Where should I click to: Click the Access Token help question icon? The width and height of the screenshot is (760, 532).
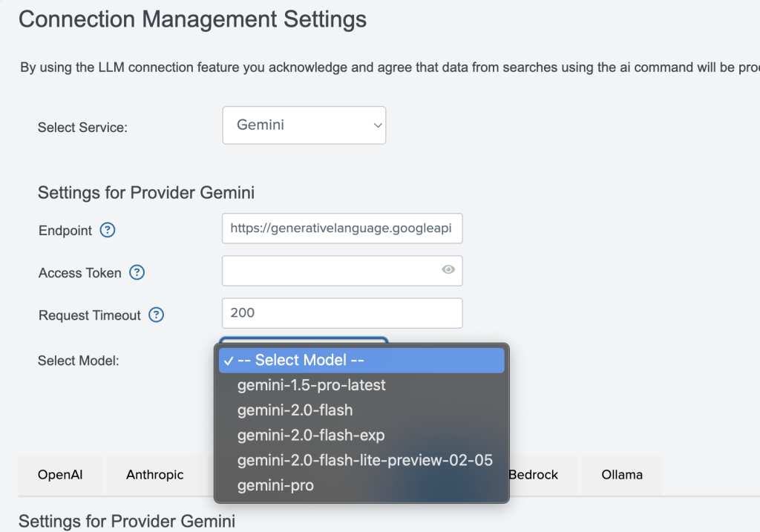[x=137, y=273]
